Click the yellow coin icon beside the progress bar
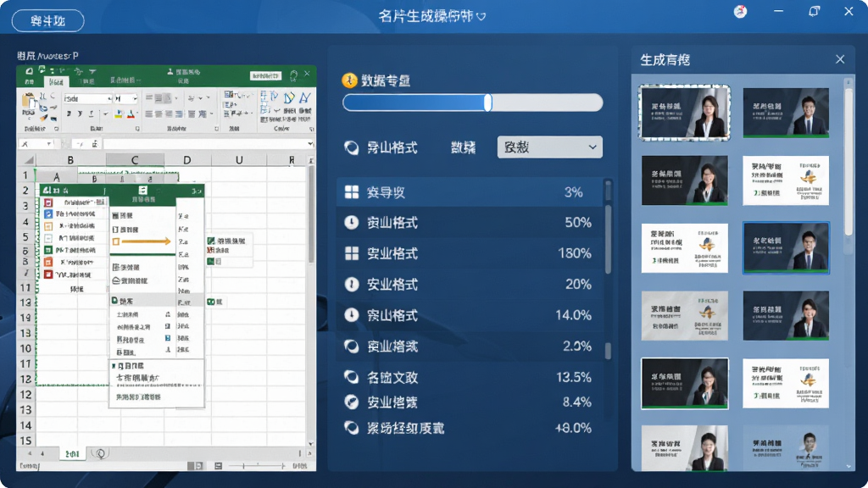This screenshot has height=488, width=868. point(349,80)
